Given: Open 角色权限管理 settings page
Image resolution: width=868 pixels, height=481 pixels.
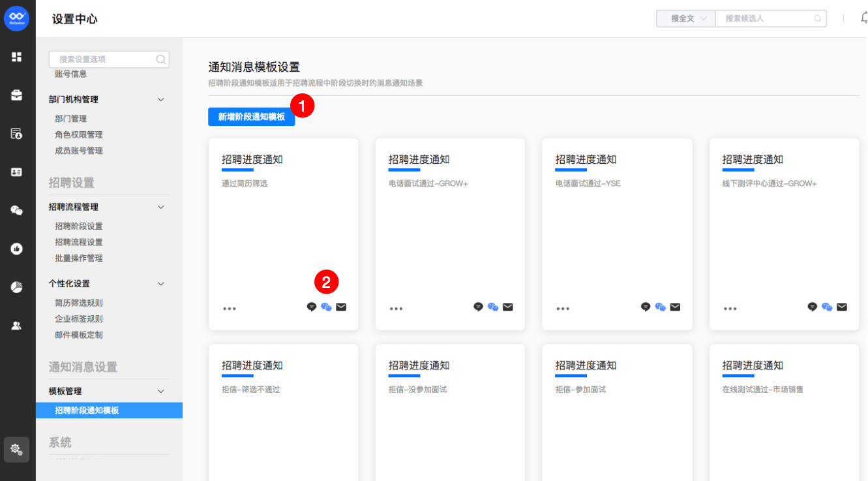Looking at the screenshot, I should pyautogui.click(x=79, y=134).
